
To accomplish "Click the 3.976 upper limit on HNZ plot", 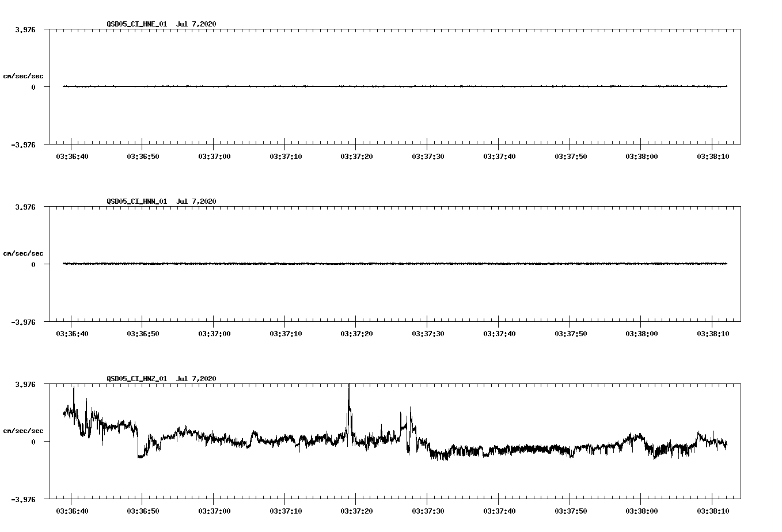I will tap(25, 384).
